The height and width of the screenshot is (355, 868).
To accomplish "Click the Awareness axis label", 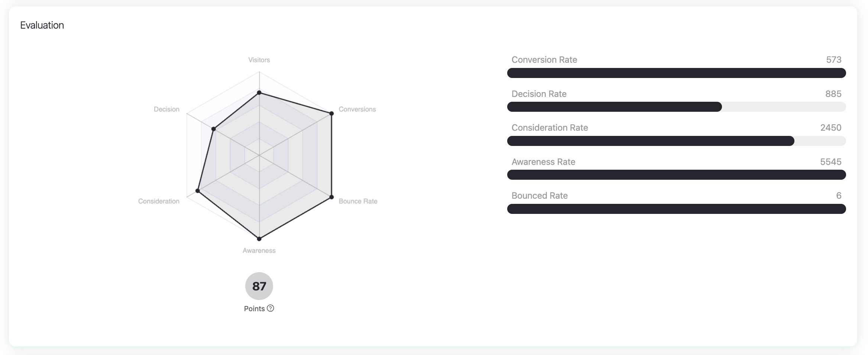I will 259,251.
